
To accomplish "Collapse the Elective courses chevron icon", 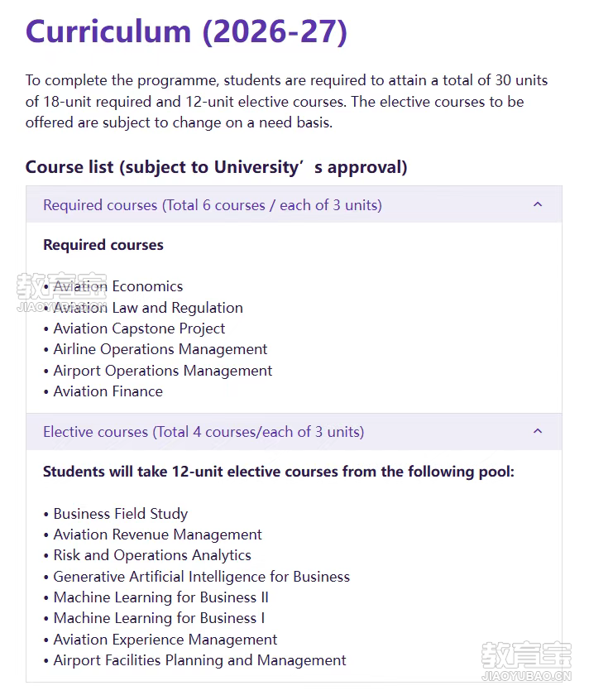I will coord(538,431).
